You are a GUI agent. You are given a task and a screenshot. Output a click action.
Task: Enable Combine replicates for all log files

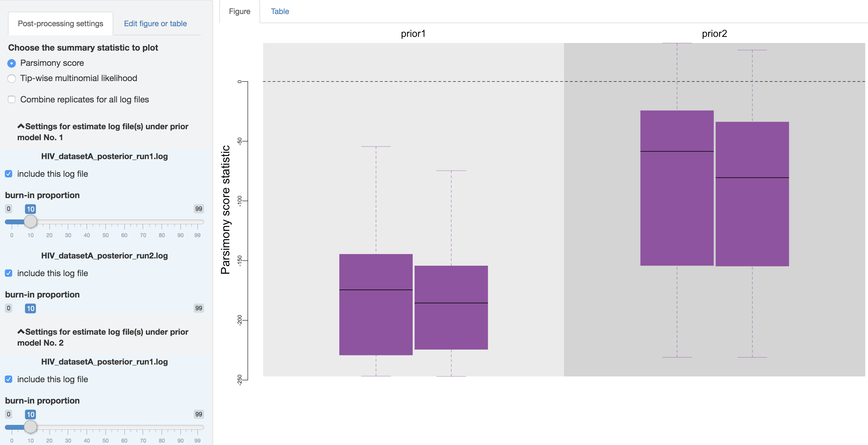point(12,99)
